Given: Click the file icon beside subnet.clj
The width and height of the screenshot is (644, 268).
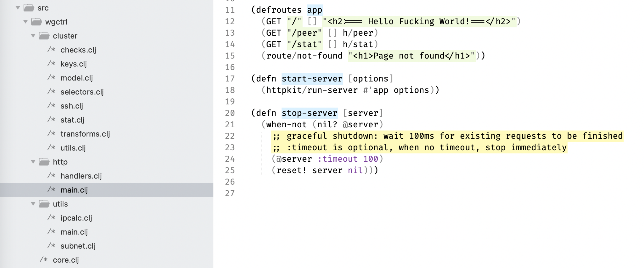Looking at the screenshot, I should [x=51, y=246].
